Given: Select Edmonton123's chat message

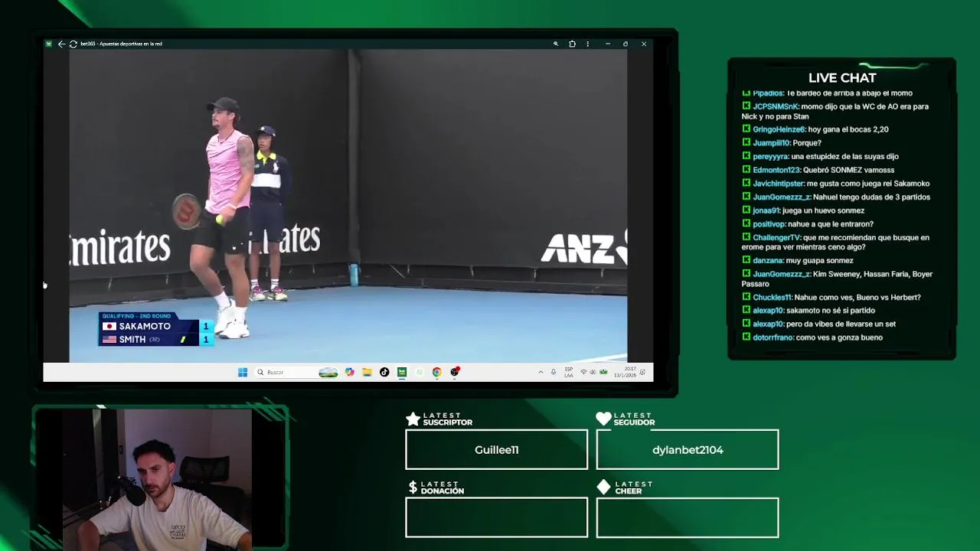Looking at the screenshot, I should [818, 170].
